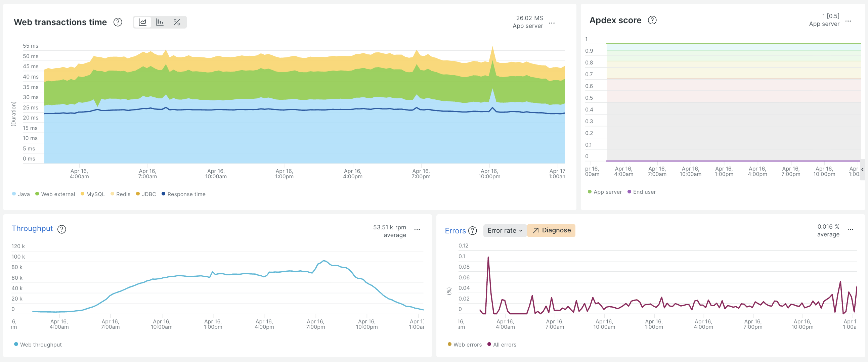Open help icon next to Apdex score
Image resolution: width=868 pixels, height=362 pixels.
tap(652, 20)
